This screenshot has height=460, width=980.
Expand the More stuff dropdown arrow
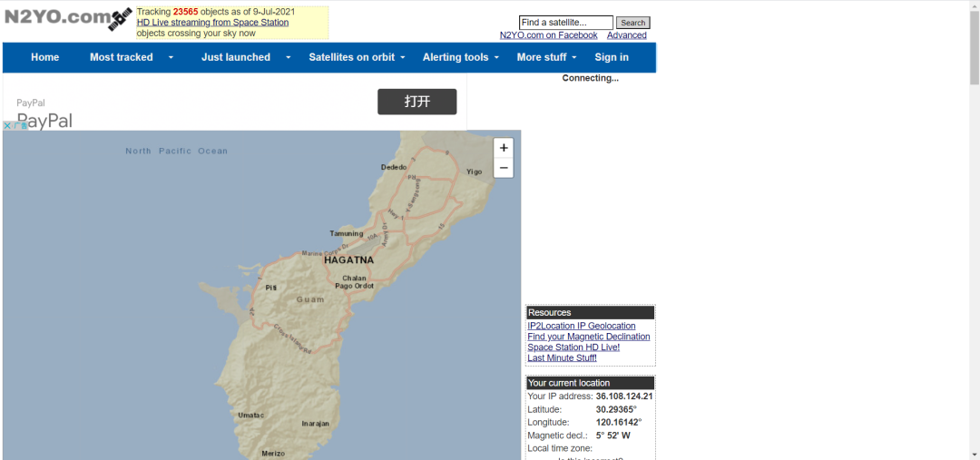click(574, 57)
